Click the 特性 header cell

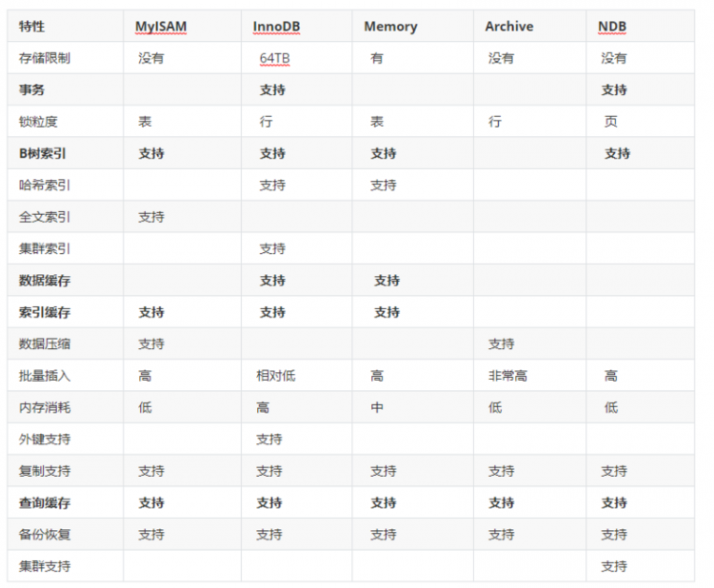[31, 27]
